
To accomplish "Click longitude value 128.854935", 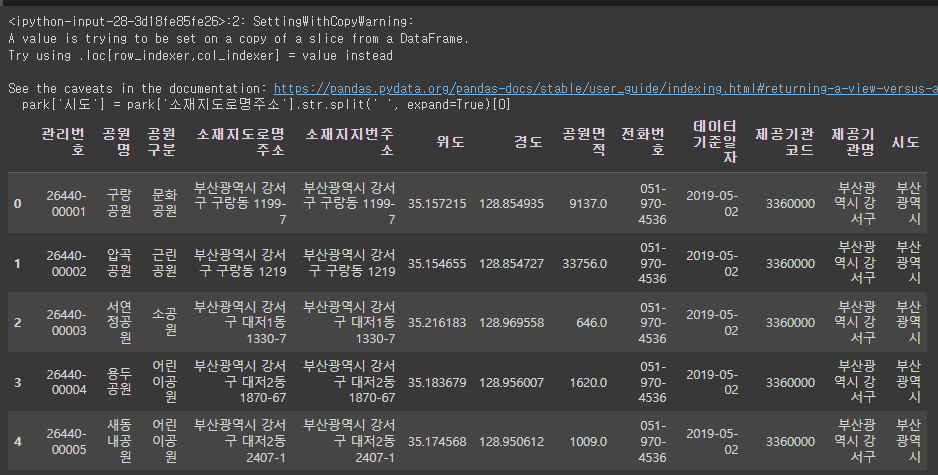I will click(x=511, y=203).
